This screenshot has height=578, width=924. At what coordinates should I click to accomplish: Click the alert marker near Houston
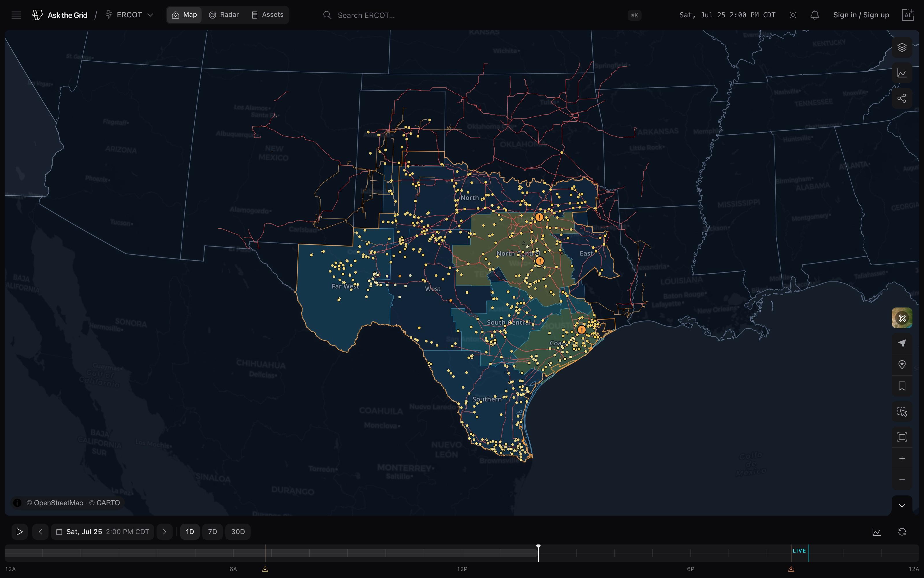coord(582,329)
